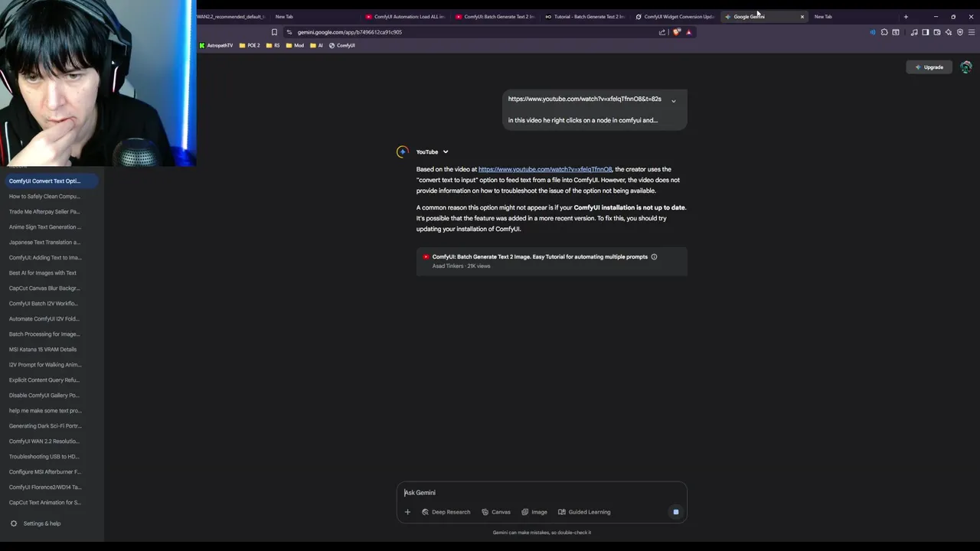980x551 pixels.
Task: Open Batch Processing for Image... chat
Action: [x=44, y=334]
